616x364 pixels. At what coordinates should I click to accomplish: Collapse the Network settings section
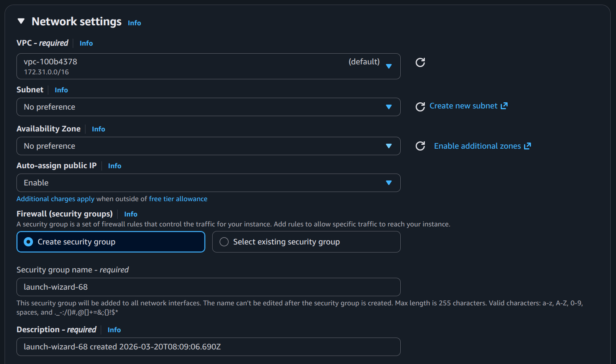point(21,22)
